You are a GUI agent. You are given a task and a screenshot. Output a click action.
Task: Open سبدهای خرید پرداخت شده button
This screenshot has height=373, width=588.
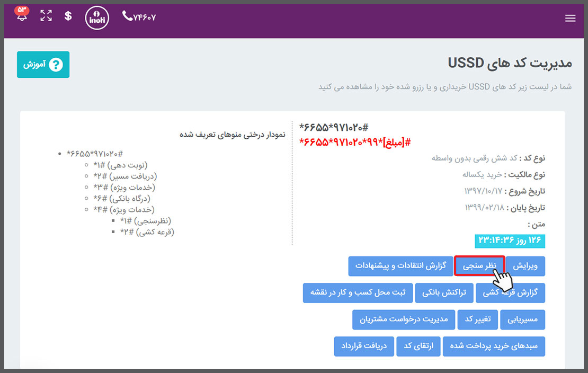pyautogui.click(x=494, y=346)
